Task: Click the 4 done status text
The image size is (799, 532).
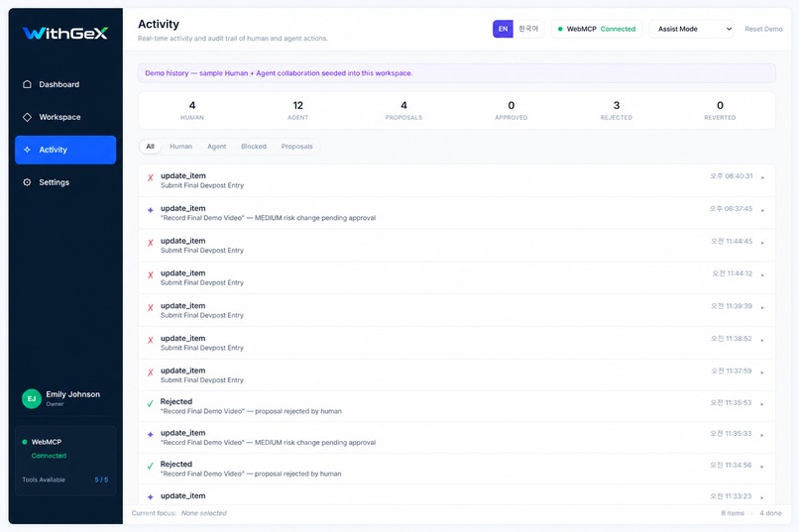Action: (x=770, y=513)
